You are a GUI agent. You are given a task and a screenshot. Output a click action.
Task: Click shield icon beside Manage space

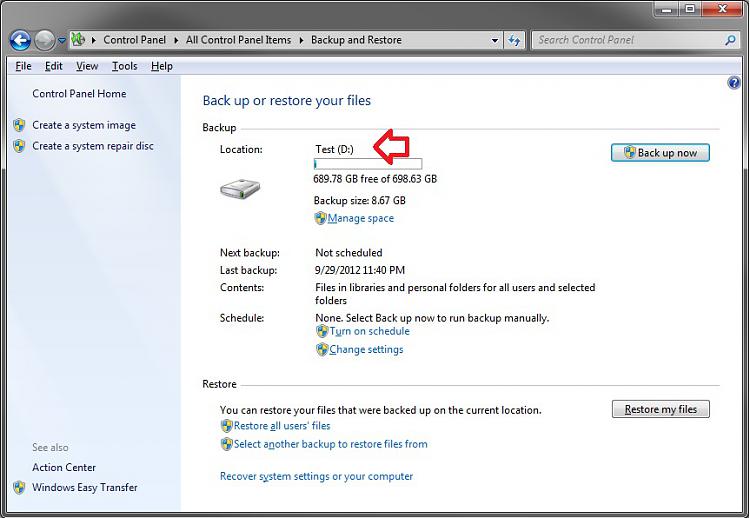coord(320,219)
